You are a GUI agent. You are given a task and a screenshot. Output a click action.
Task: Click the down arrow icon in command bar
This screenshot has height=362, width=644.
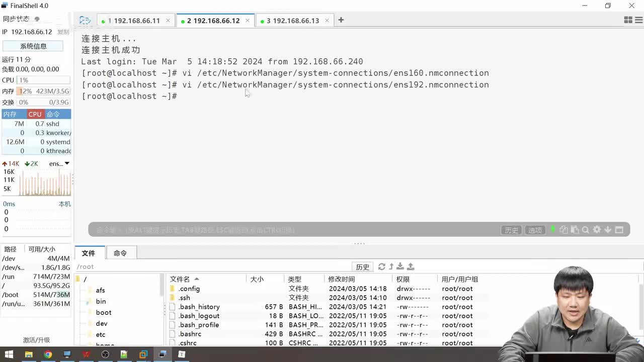coord(608,230)
